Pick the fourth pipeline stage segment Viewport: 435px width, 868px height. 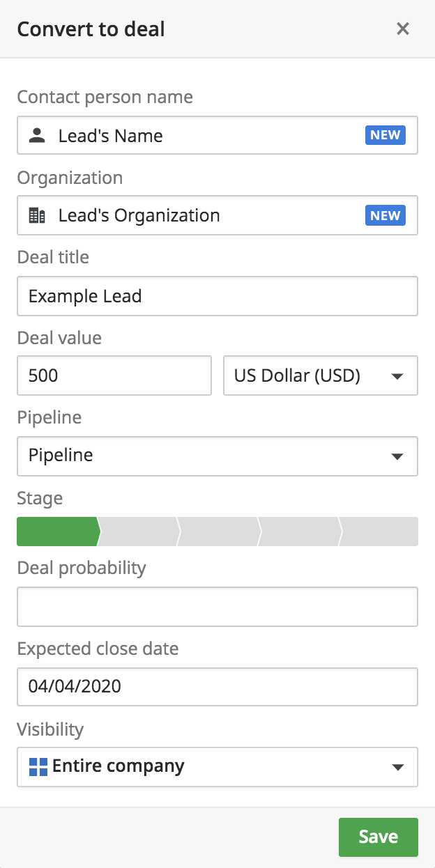pos(299,532)
